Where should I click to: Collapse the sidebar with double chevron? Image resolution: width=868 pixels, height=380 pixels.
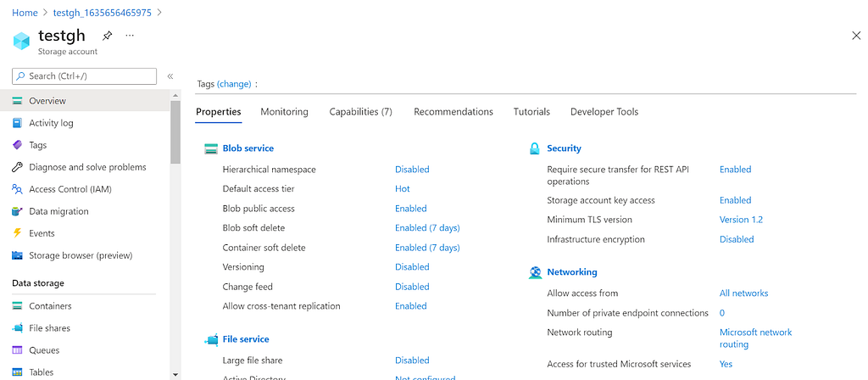coord(170,76)
